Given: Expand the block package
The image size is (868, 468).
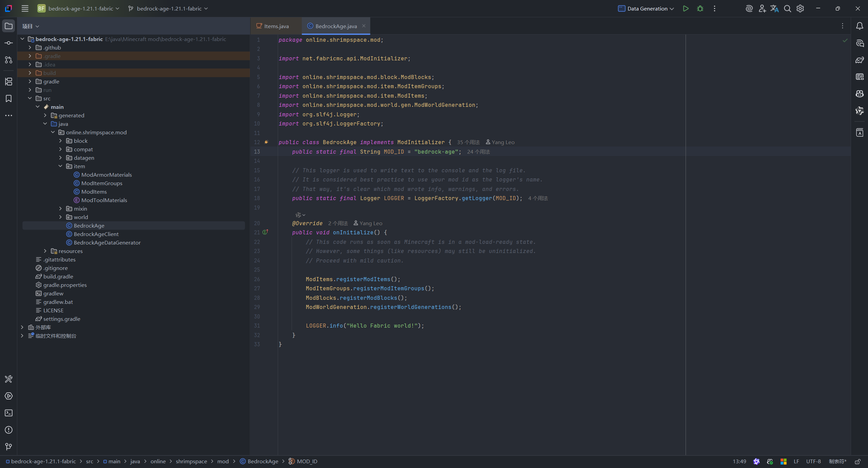Looking at the screenshot, I should pos(60,141).
